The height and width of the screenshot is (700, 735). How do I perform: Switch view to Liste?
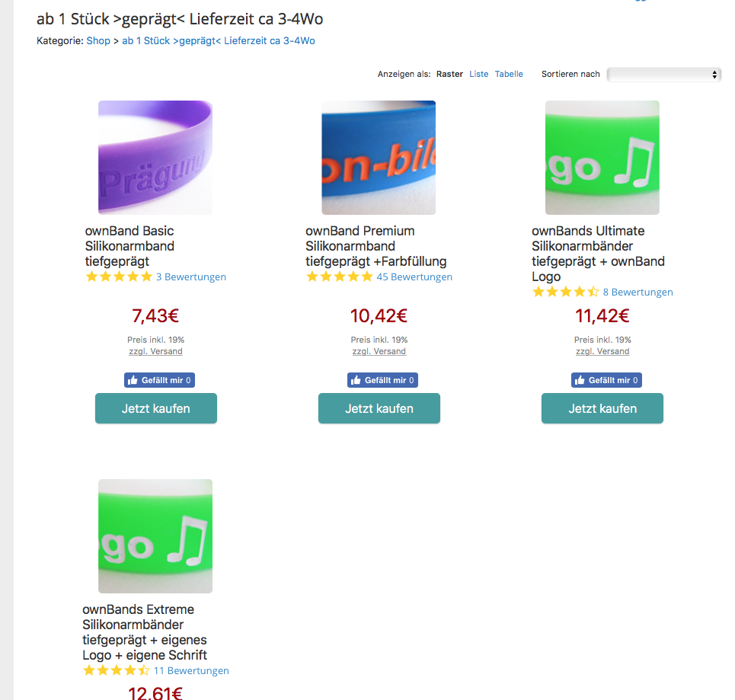[478, 75]
